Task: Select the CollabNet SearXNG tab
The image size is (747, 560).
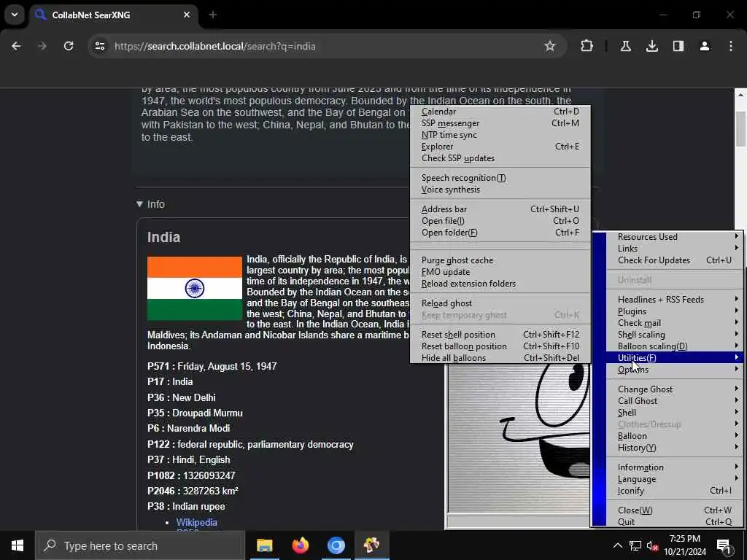Action: tap(115, 15)
